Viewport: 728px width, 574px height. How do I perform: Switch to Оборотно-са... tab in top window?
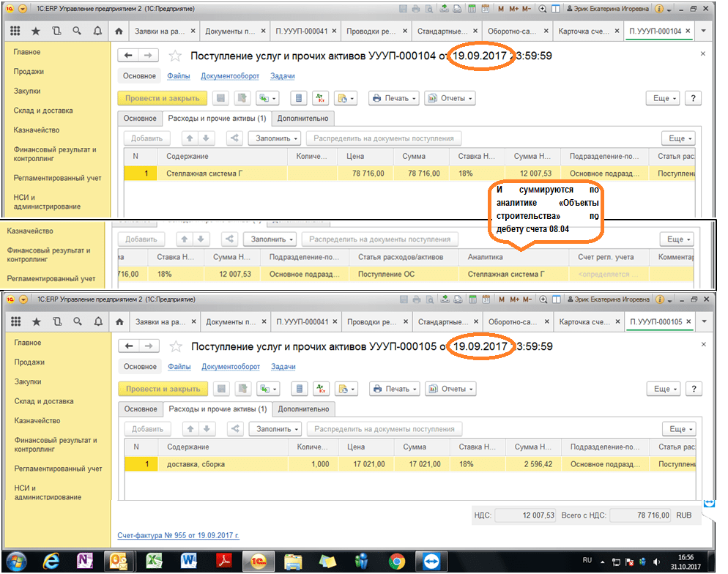[x=516, y=31]
